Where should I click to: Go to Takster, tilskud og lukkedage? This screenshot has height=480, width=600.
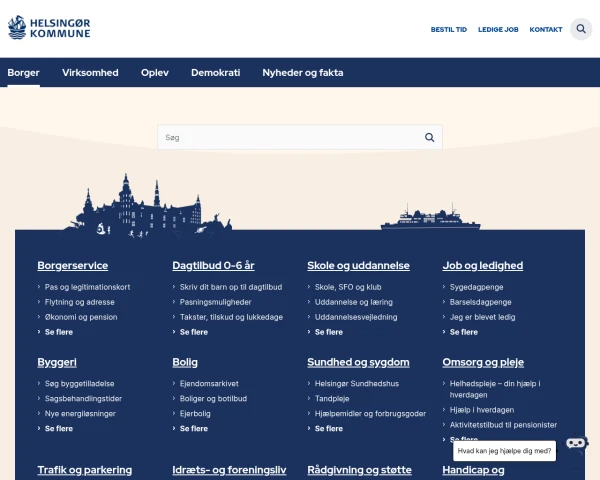[x=231, y=317]
